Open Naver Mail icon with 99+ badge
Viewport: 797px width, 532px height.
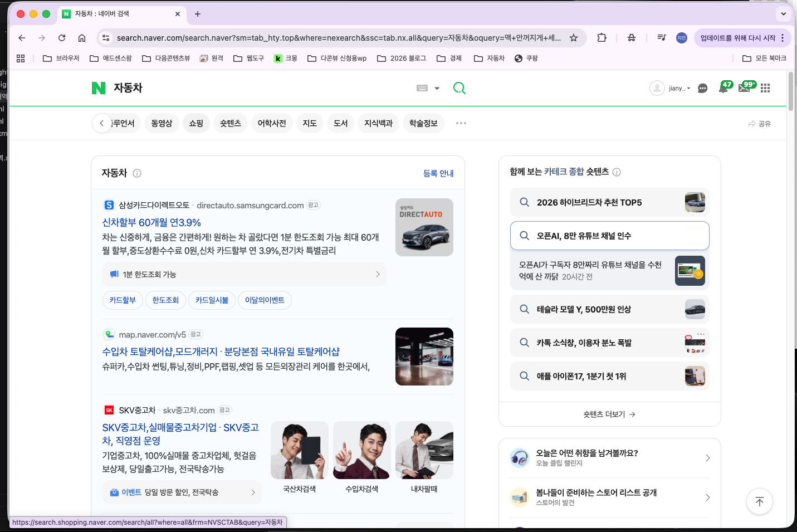(x=744, y=88)
